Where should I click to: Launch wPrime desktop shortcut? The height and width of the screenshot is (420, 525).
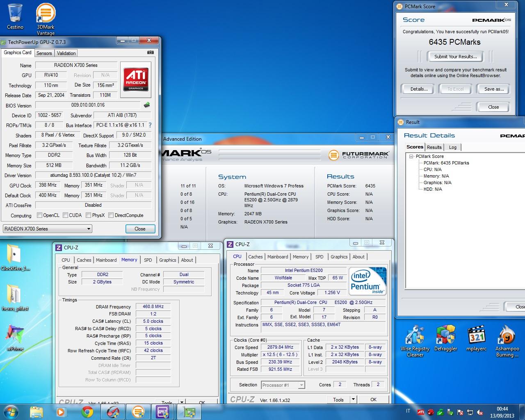[x=15, y=337]
